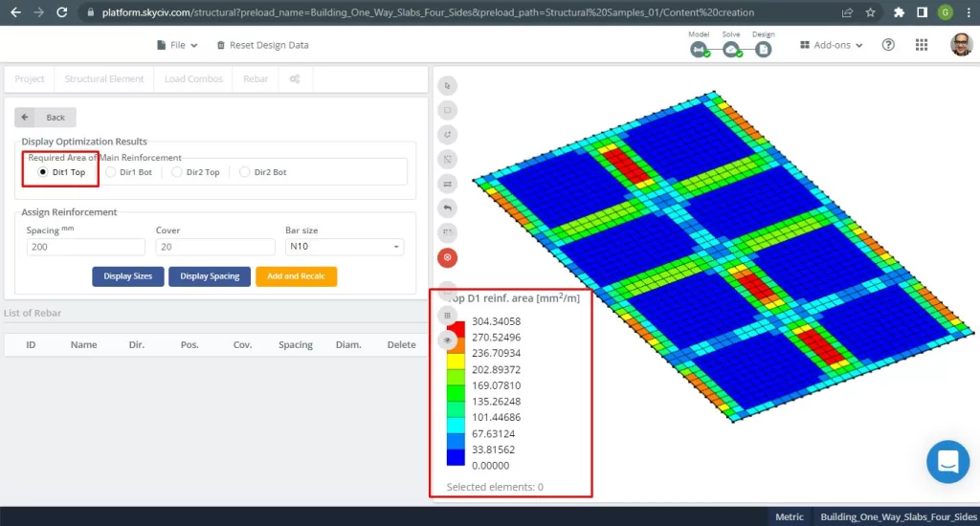
Task: Click the Display Spacing button
Action: [210, 276]
